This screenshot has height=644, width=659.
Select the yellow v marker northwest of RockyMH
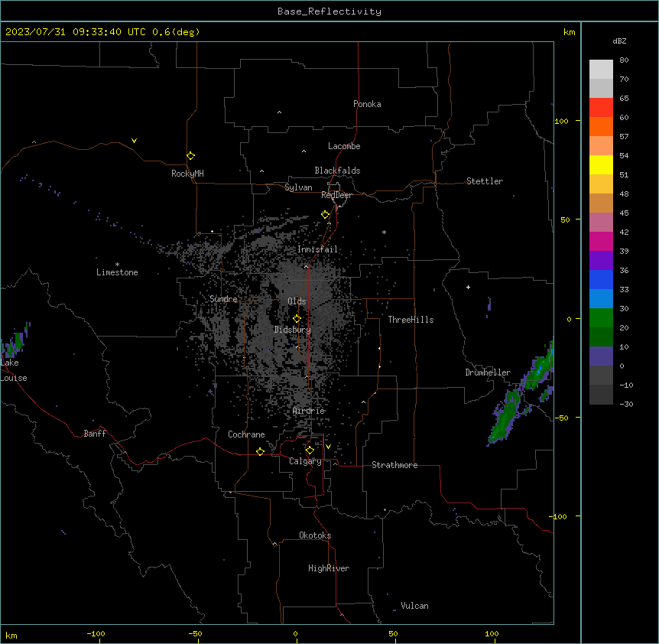click(134, 141)
